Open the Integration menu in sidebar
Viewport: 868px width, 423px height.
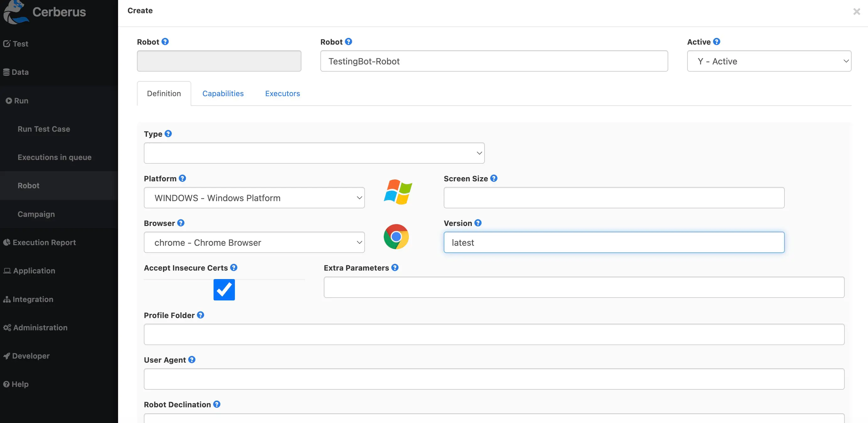click(x=28, y=299)
